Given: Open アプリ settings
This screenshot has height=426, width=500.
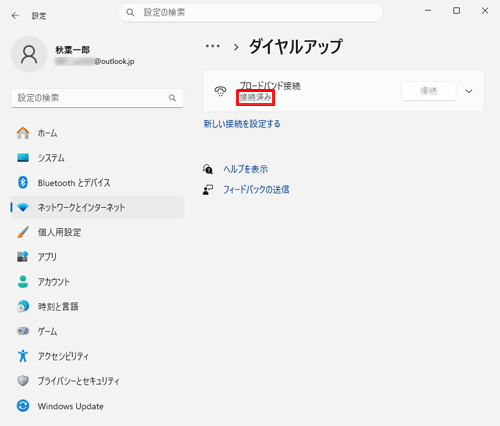Looking at the screenshot, I should click(97, 257).
